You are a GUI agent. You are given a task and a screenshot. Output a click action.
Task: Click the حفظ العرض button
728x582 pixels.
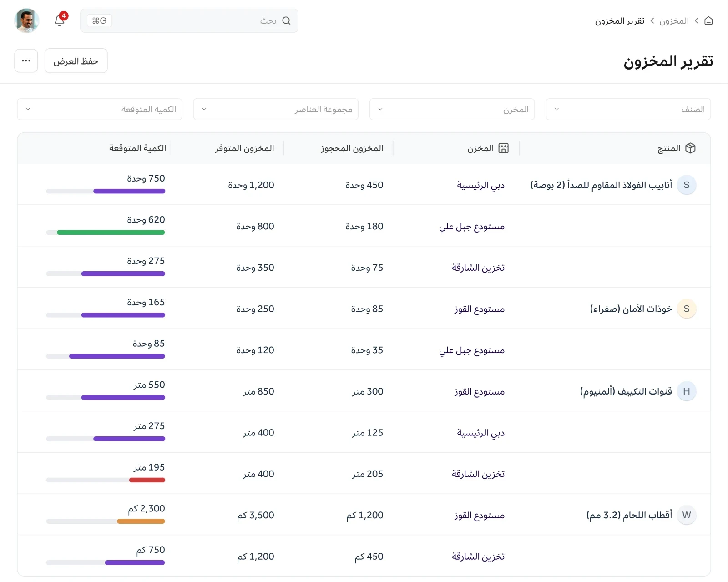(x=76, y=61)
